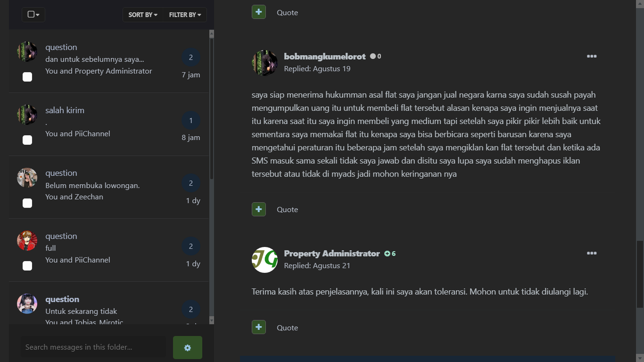Image resolution: width=644 pixels, height=362 pixels.
Task: Click the main page scrollbar thumb
Action: coord(640,275)
